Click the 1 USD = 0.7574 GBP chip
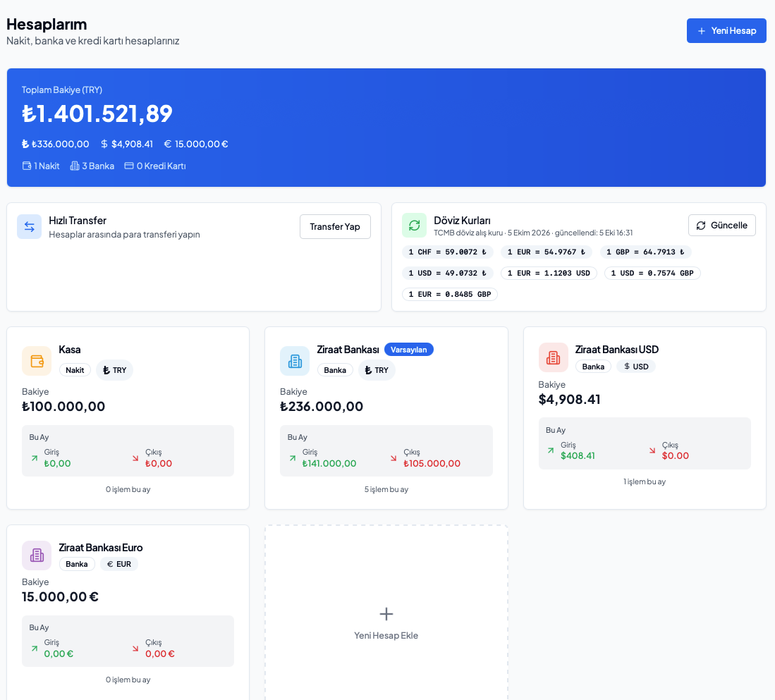The height and width of the screenshot is (700, 775). [652, 274]
